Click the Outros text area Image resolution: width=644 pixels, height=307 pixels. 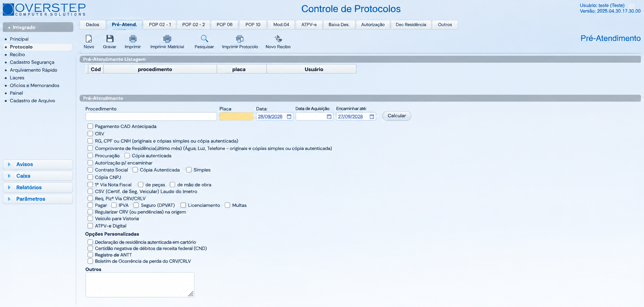(140, 285)
